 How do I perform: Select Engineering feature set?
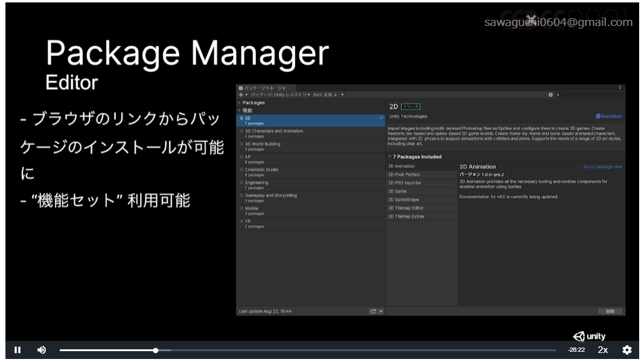click(x=311, y=185)
